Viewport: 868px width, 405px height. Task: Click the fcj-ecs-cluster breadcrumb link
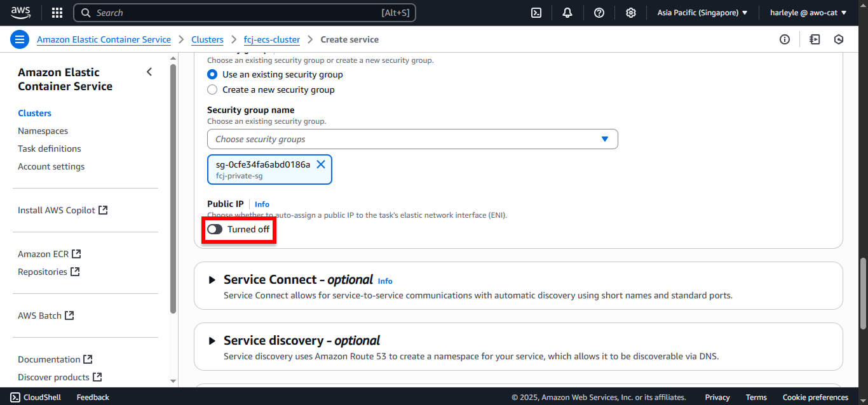click(272, 39)
